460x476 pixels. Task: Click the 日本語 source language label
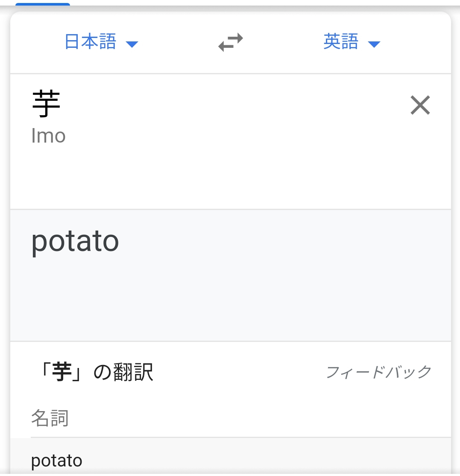pyautogui.click(x=91, y=42)
